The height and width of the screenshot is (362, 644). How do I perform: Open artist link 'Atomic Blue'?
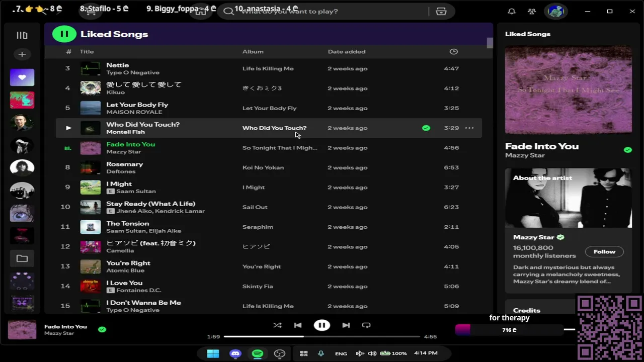(x=125, y=270)
